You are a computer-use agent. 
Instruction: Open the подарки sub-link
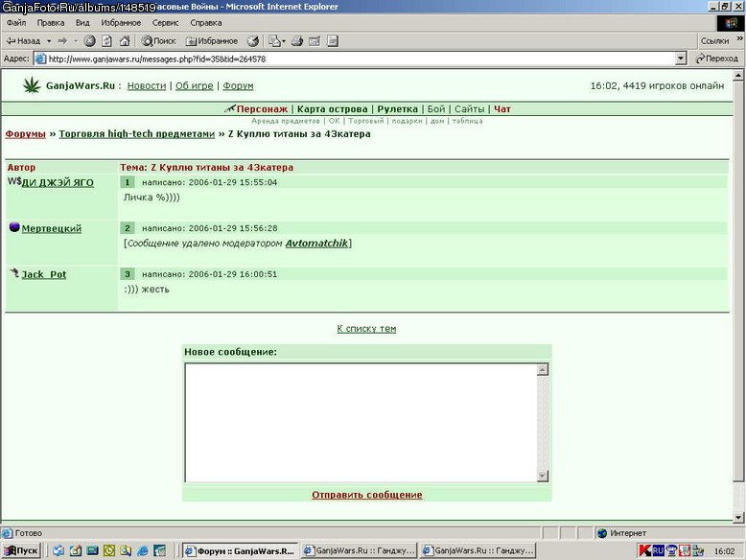407,121
